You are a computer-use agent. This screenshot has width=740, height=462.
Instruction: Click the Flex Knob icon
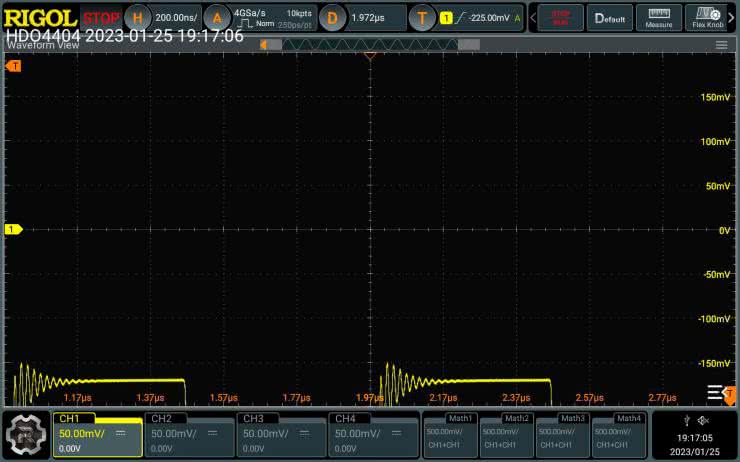(x=709, y=18)
